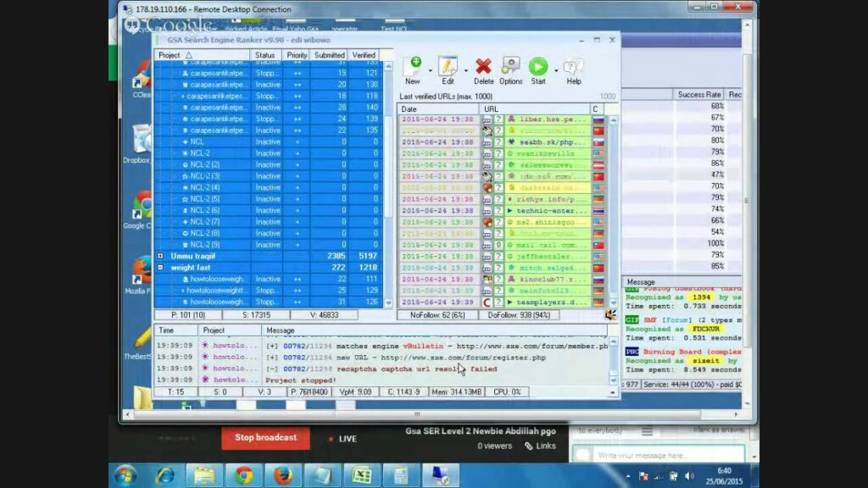Viewport: 868px width, 488px height.
Task: Click the speaker mute icon below URL list
Action: tap(610, 315)
